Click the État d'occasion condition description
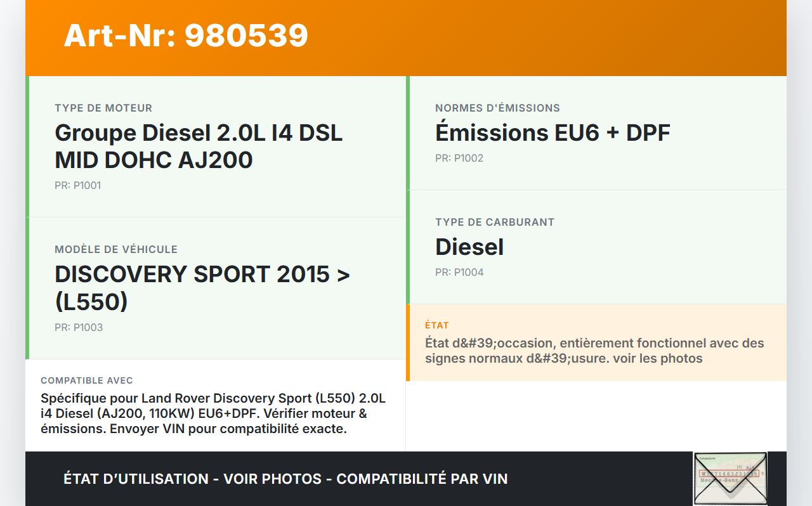 coord(594,351)
